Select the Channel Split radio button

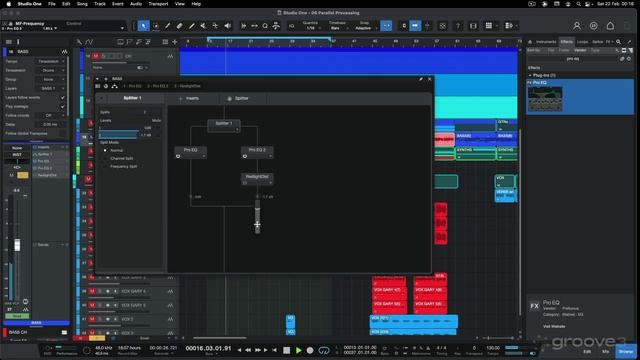105,158
